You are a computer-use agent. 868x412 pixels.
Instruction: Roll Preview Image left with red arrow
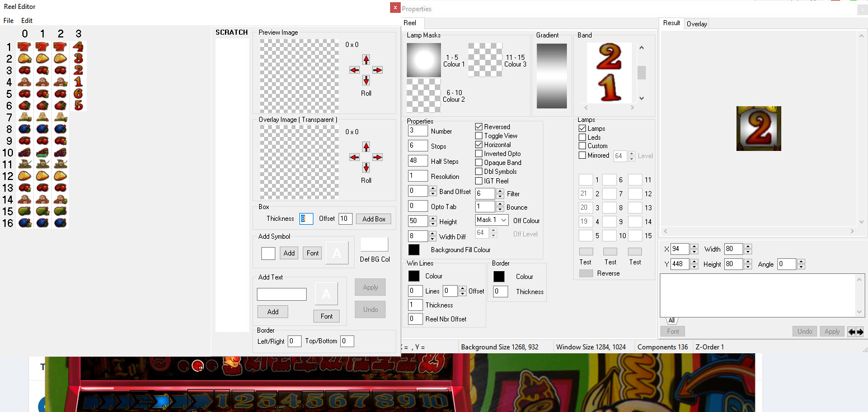click(x=354, y=70)
